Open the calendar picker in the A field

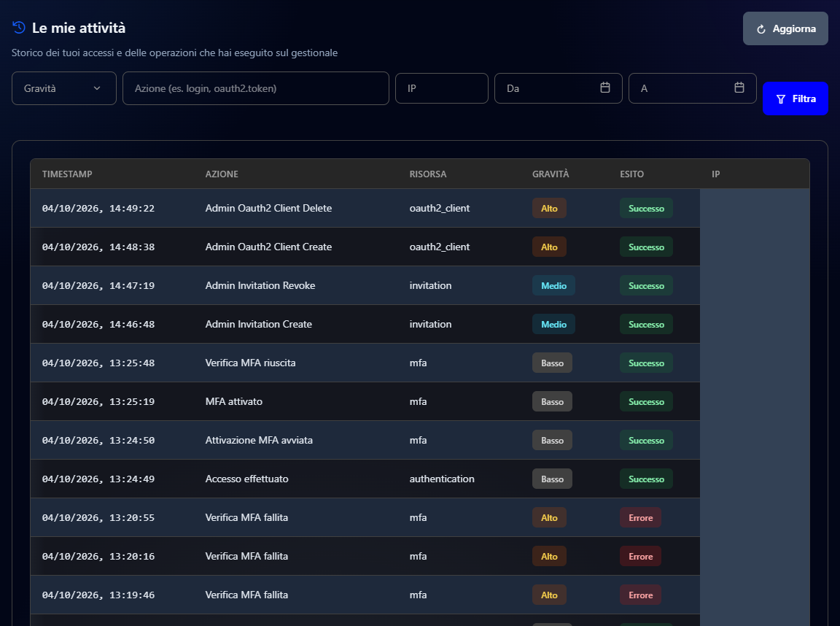tap(739, 88)
